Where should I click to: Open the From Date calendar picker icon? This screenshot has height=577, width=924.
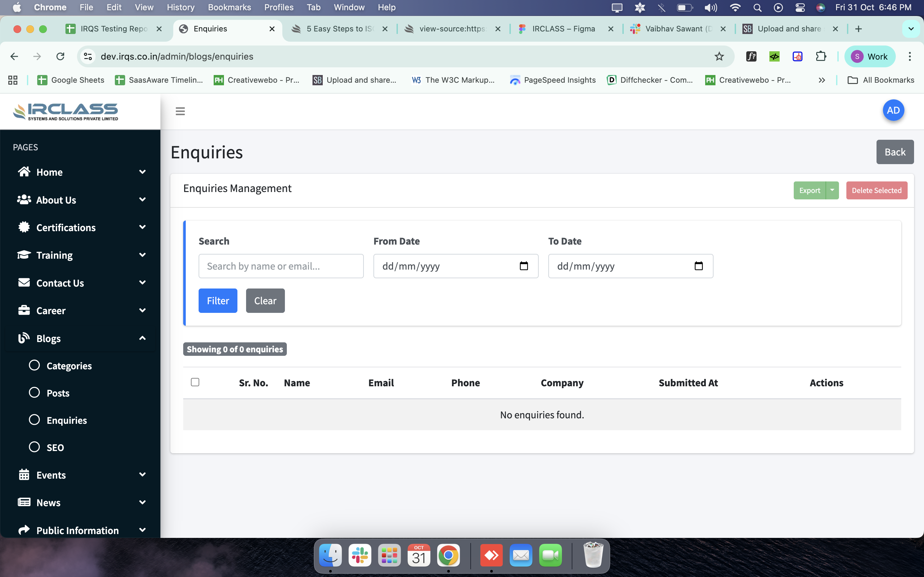(524, 266)
